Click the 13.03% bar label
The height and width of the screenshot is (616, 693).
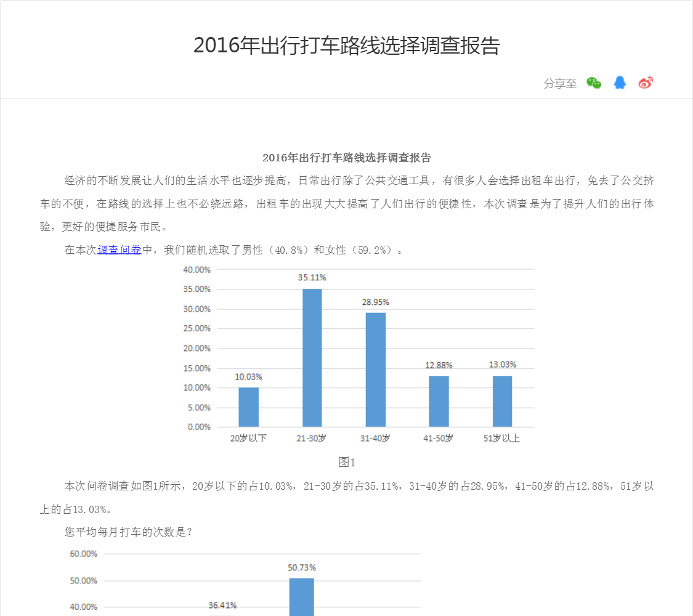503,365
